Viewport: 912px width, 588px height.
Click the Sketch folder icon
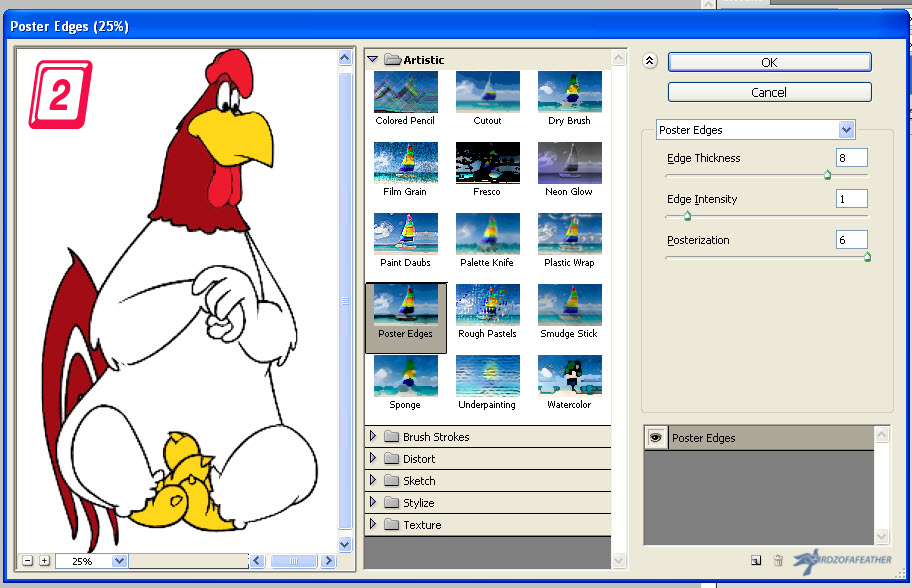pyautogui.click(x=391, y=480)
